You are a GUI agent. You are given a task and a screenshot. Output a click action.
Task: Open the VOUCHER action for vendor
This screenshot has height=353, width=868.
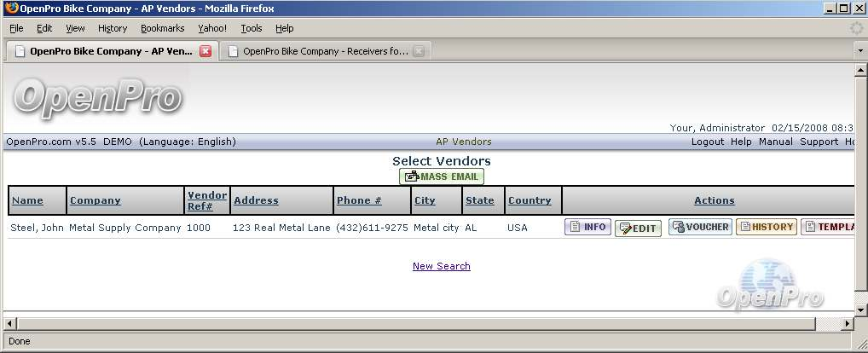[700, 227]
